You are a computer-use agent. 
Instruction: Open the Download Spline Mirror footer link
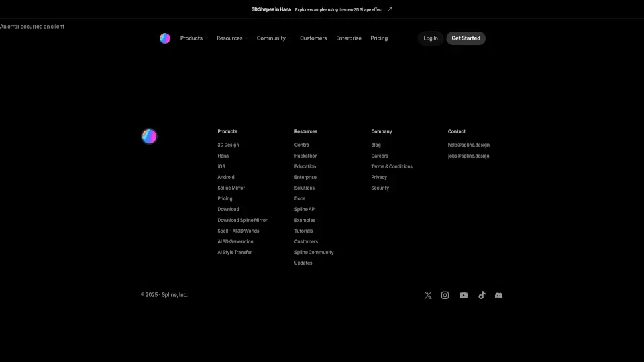(x=242, y=220)
